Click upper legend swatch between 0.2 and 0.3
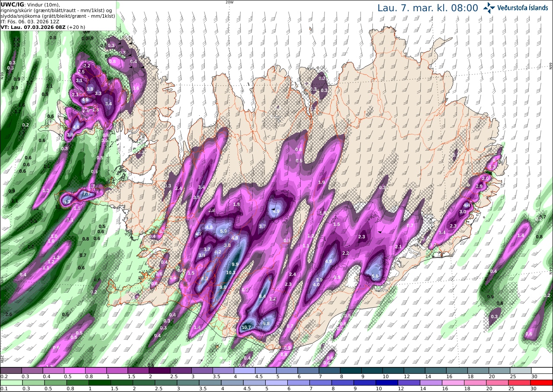 [11, 370]
